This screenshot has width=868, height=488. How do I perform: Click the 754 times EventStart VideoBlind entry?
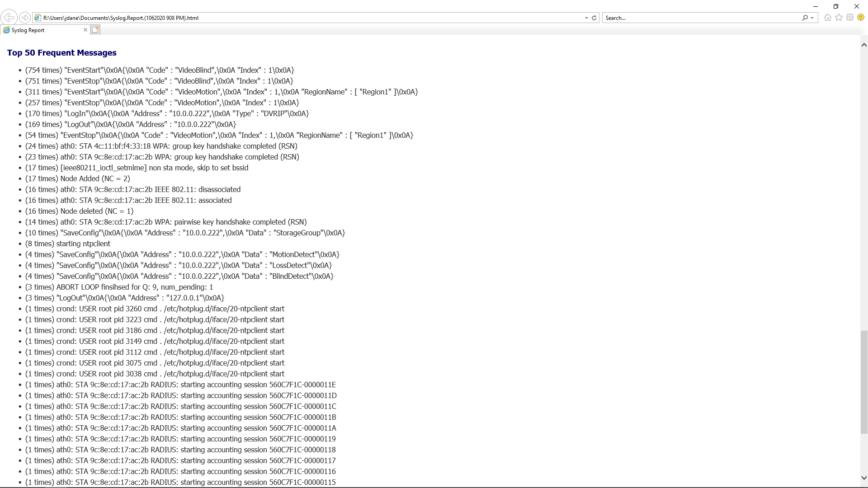click(160, 70)
